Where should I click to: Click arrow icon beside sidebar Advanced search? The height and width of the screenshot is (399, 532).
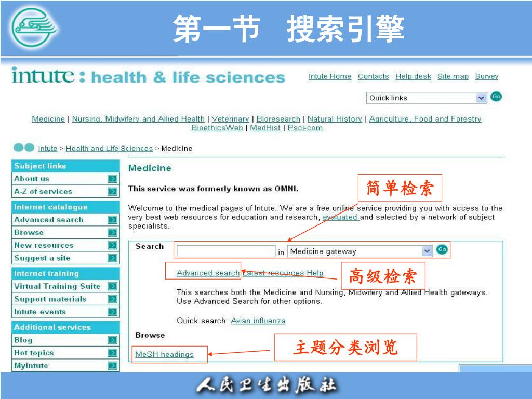113,220
